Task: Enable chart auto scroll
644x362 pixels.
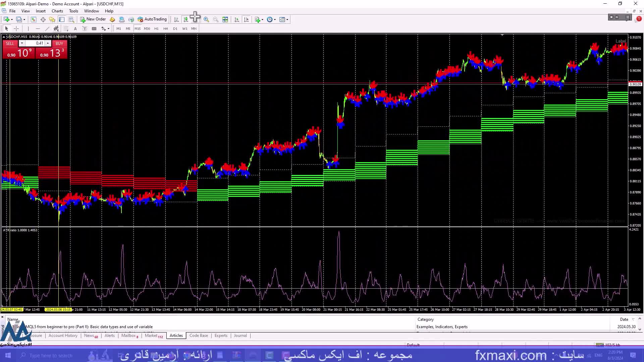Action: (x=237, y=19)
